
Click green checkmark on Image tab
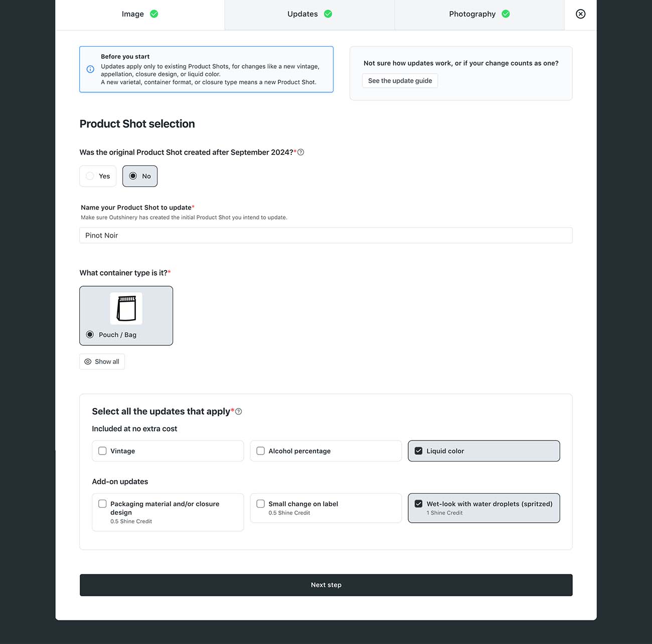click(154, 14)
